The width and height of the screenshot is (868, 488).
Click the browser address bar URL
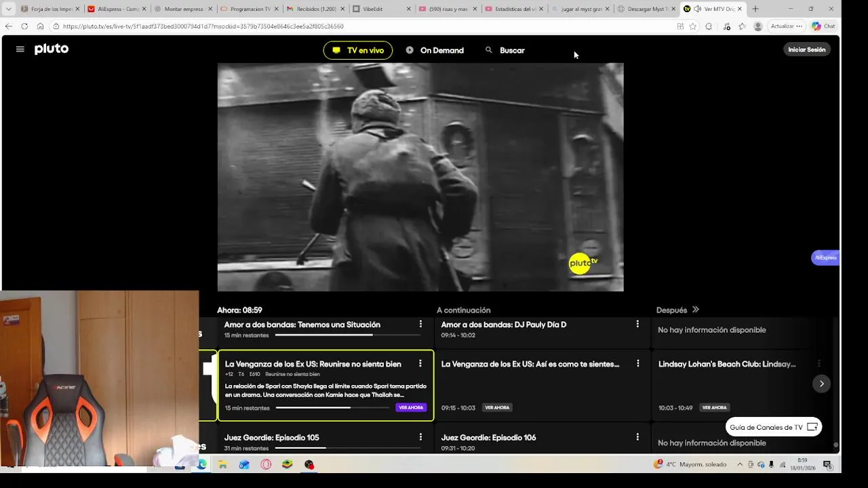[x=203, y=26]
